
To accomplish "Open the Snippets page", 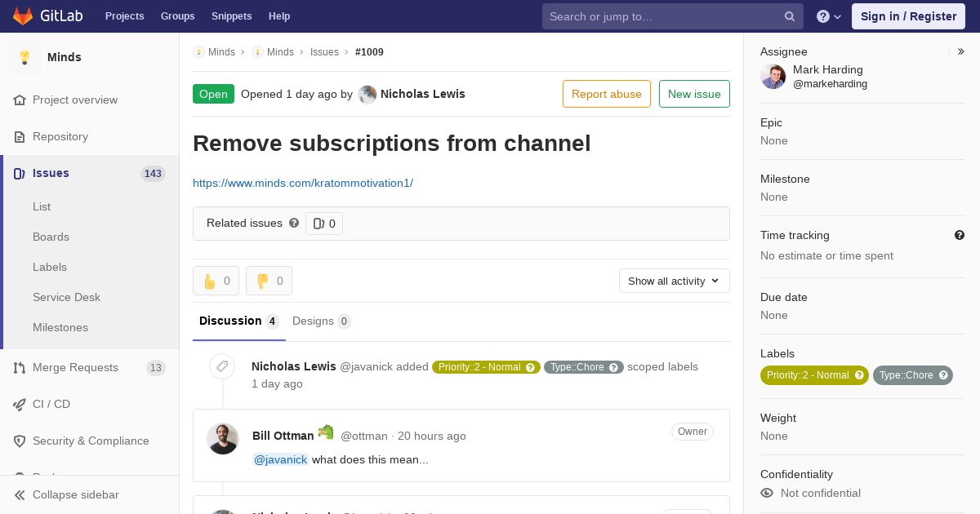I will click(x=232, y=16).
